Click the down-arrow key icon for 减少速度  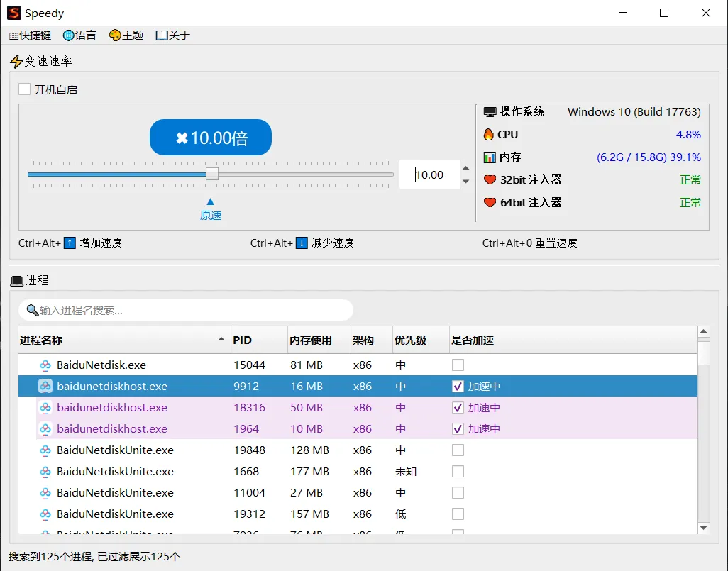302,243
